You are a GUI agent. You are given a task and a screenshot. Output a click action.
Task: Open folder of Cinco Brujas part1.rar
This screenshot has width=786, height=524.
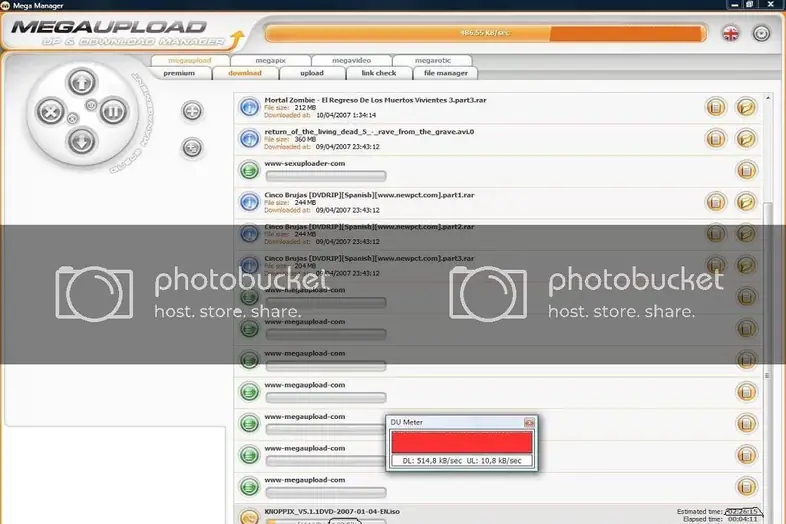[x=746, y=202]
